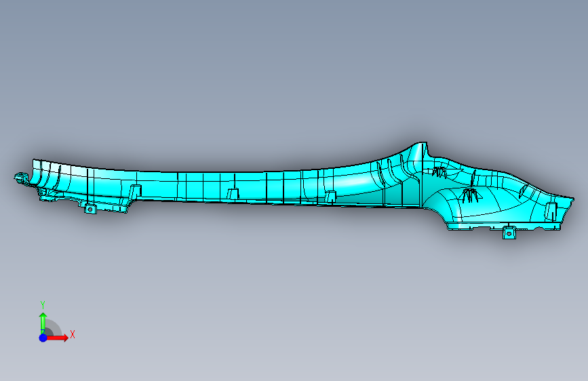The image size is (588, 381).
Task: Click the red X axis arrow of the triad
Action: [x=57, y=338]
